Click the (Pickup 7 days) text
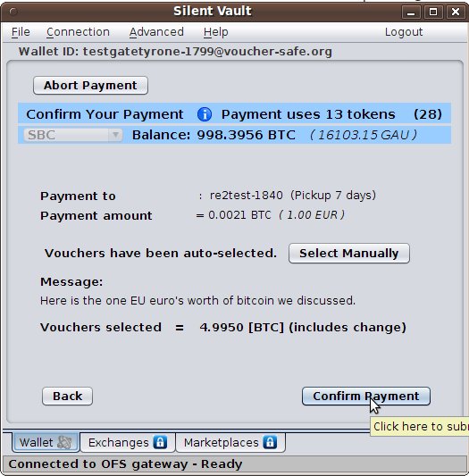 [333, 196]
